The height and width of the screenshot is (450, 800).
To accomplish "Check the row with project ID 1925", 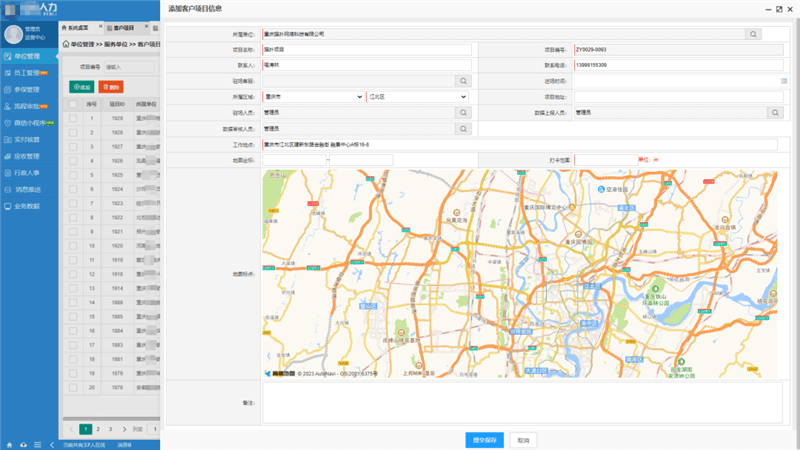I will pyautogui.click(x=73, y=175).
